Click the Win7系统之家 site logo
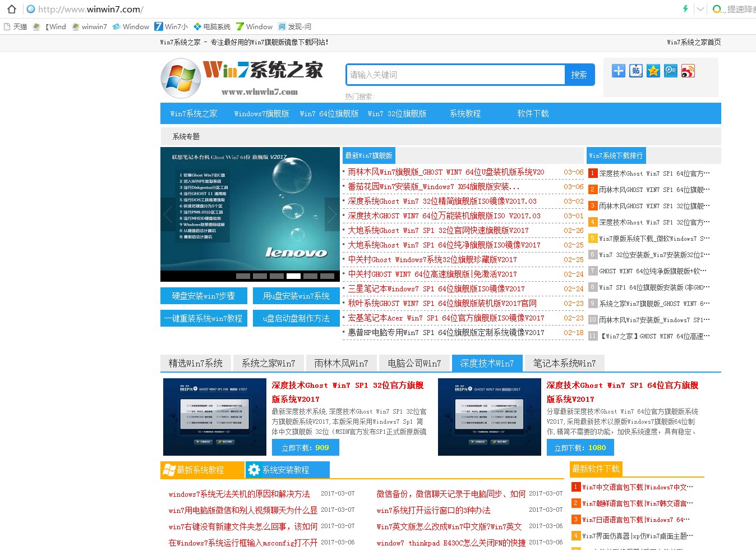 tap(242, 78)
